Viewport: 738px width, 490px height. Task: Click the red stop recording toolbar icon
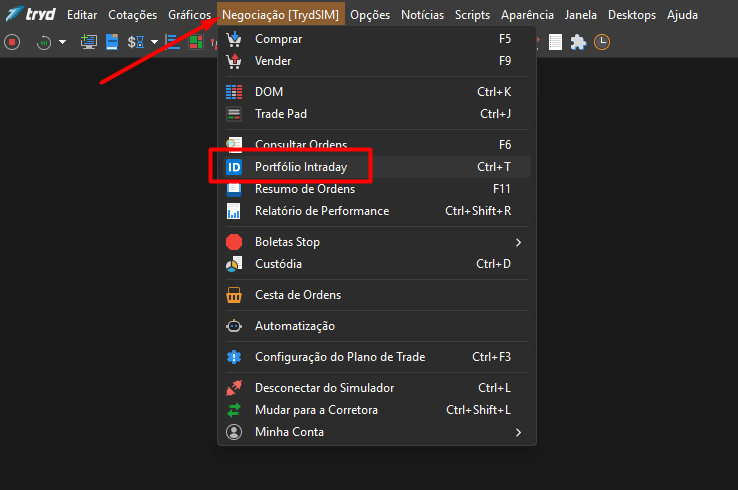point(12,42)
